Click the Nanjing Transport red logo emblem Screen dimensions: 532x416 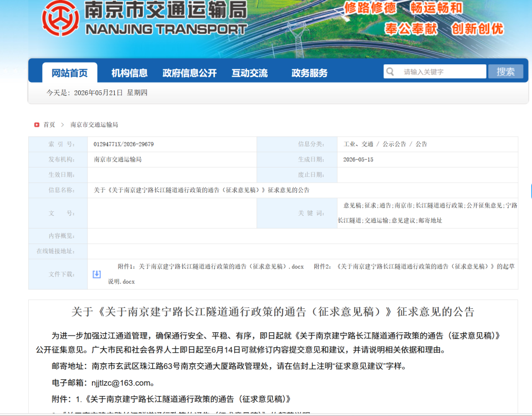point(60,18)
